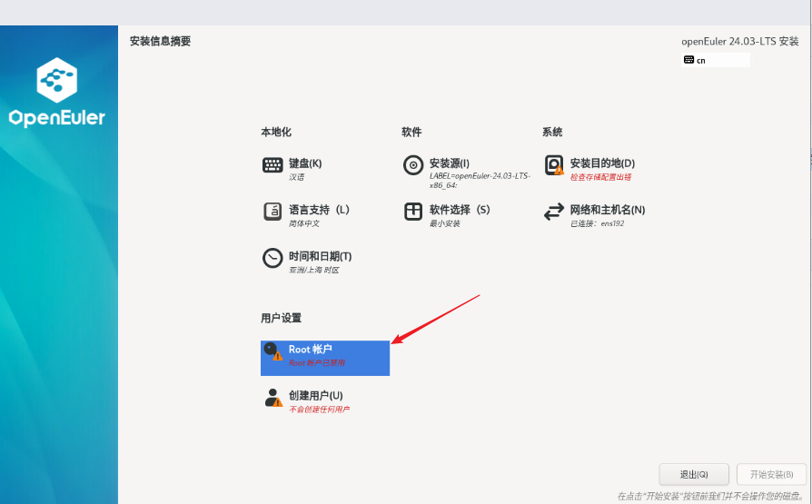The height and width of the screenshot is (504, 812).
Task: Click the keyboard icon next to cn
Action: coord(688,60)
